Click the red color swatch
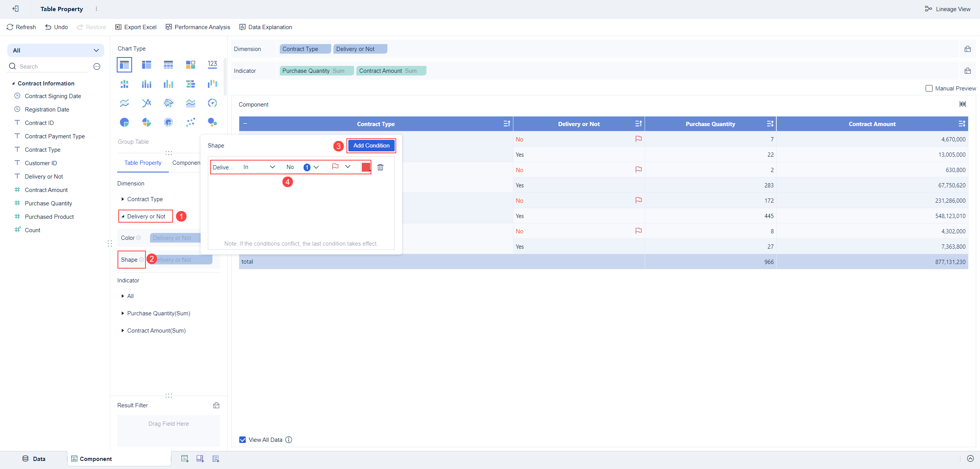The image size is (980, 469). [366, 167]
